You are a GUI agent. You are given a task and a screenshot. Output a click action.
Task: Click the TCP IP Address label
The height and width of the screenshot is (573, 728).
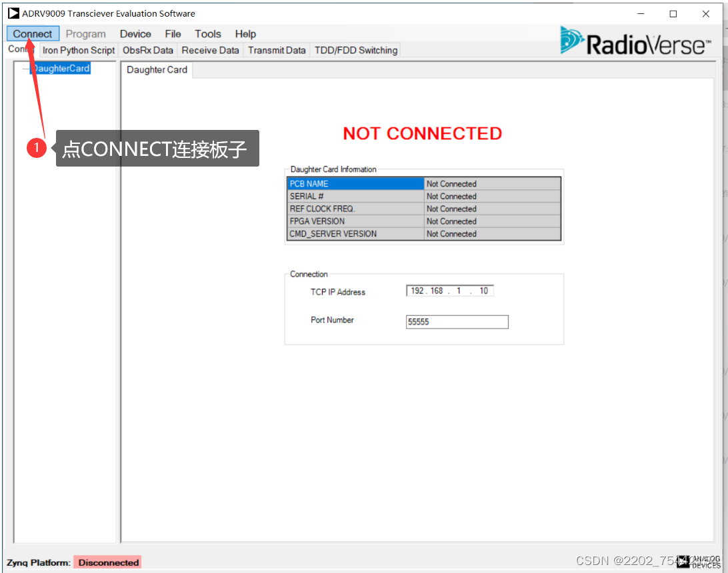pos(338,292)
